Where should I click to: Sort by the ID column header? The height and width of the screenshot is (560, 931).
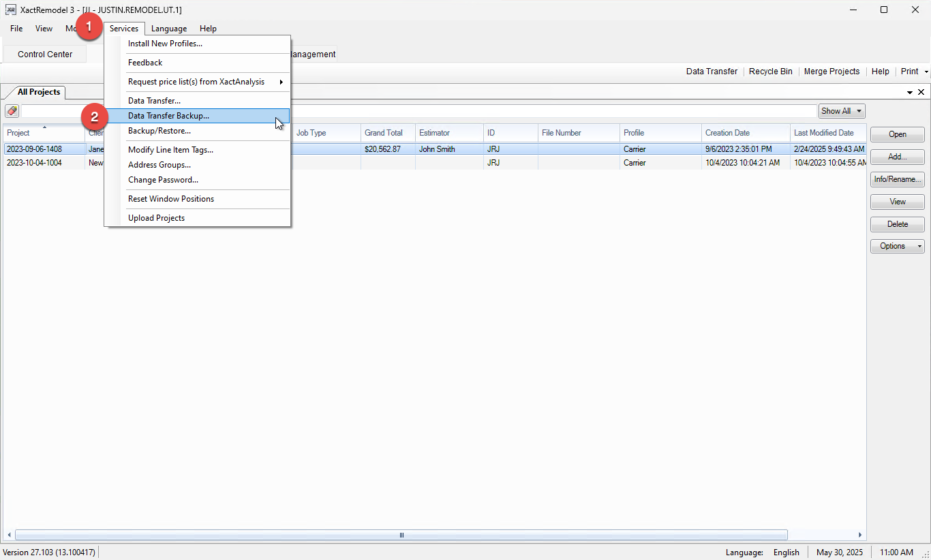point(510,133)
